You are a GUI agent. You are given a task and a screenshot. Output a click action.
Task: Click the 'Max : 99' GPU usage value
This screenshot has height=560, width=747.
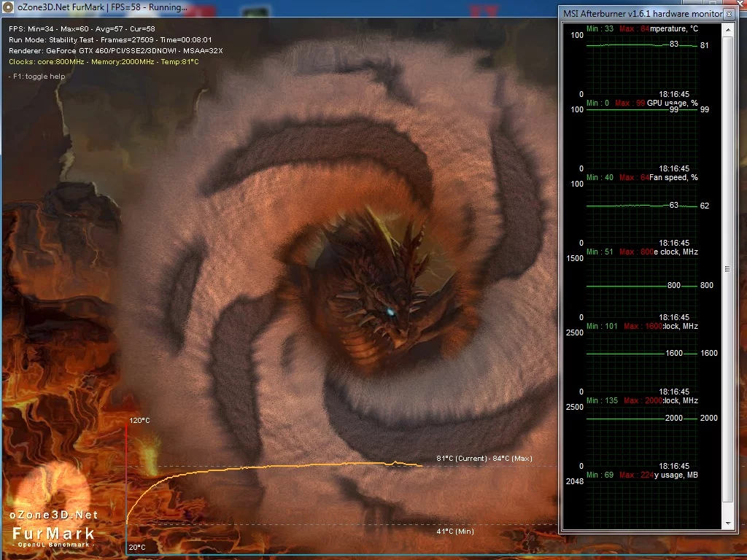click(630, 103)
